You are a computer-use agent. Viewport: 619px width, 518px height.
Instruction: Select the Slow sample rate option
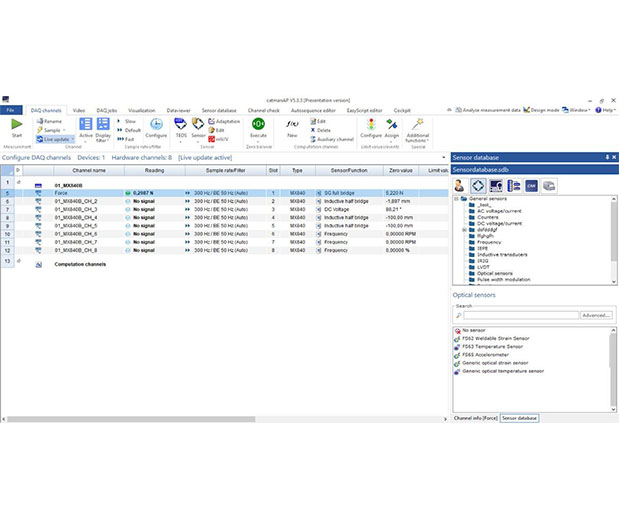click(130, 121)
